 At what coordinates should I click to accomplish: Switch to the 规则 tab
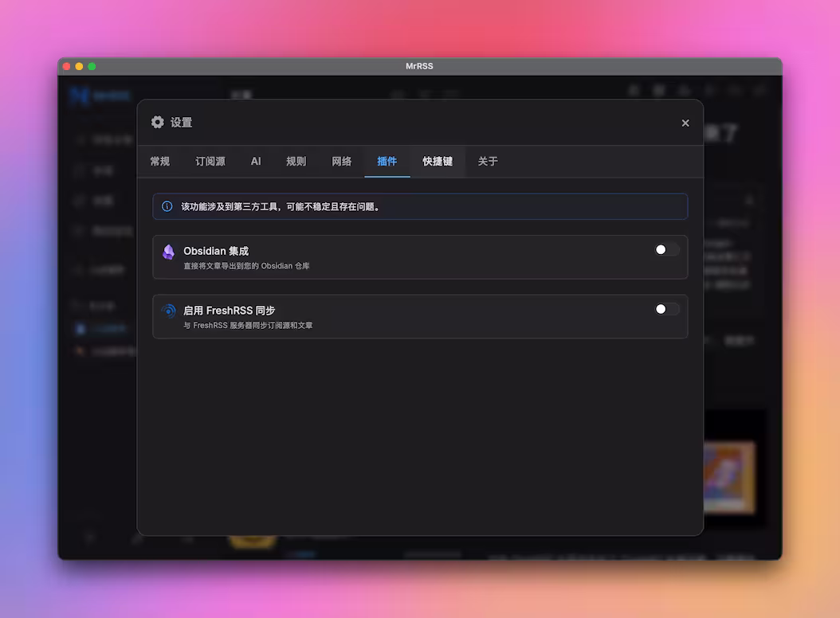click(x=296, y=161)
